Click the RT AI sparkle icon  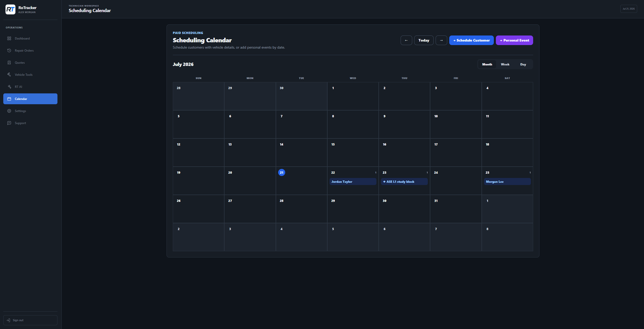[9, 87]
